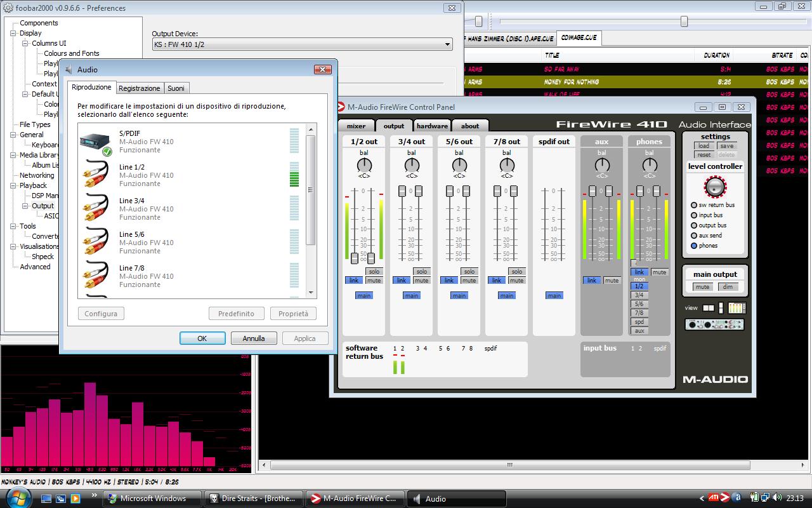The height and width of the screenshot is (508, 812).
Task: Click the phones channel balance knob
Action: (649, 165)
